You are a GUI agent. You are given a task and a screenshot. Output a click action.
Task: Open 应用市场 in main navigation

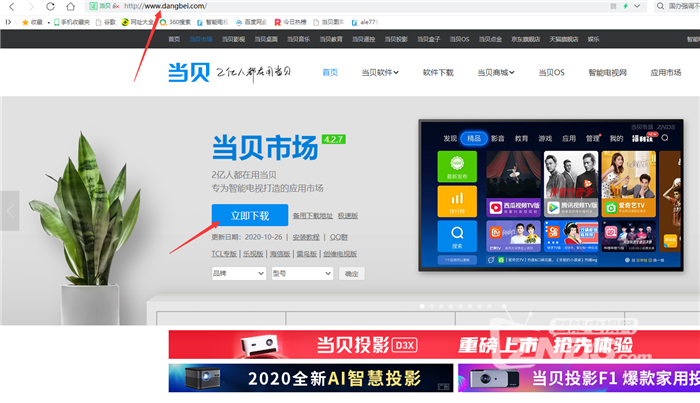(666, 72)
